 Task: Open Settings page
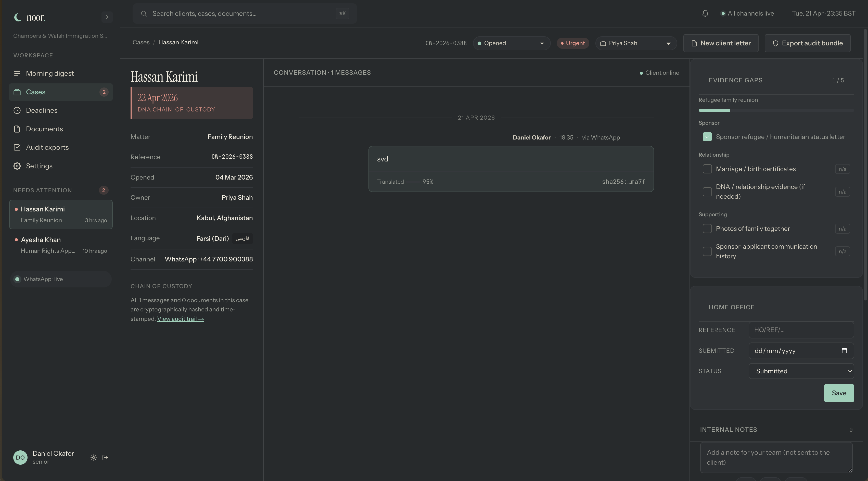click(61, 166)
